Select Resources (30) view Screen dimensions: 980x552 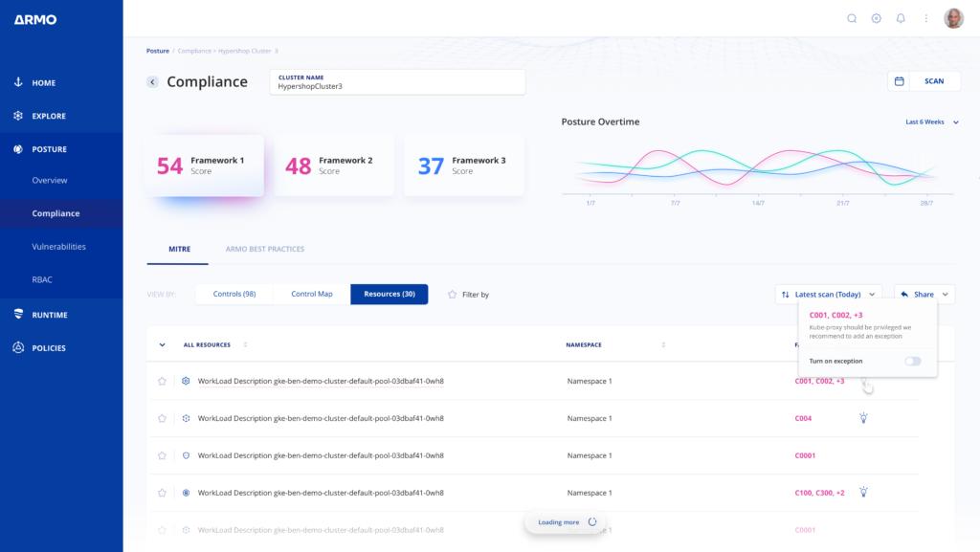coord(389,294)
